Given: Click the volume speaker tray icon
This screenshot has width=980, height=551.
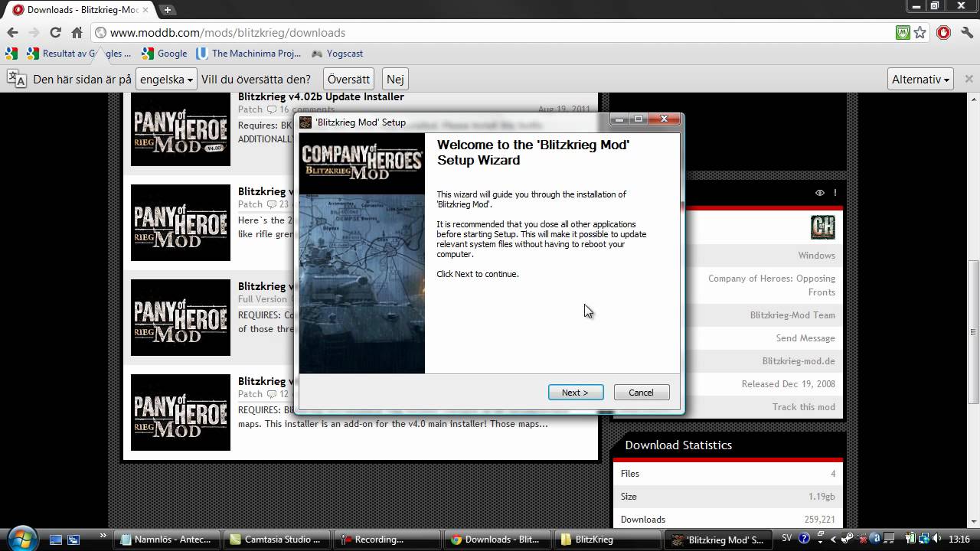Looking at the screenshot, I should tap(936, 538).
